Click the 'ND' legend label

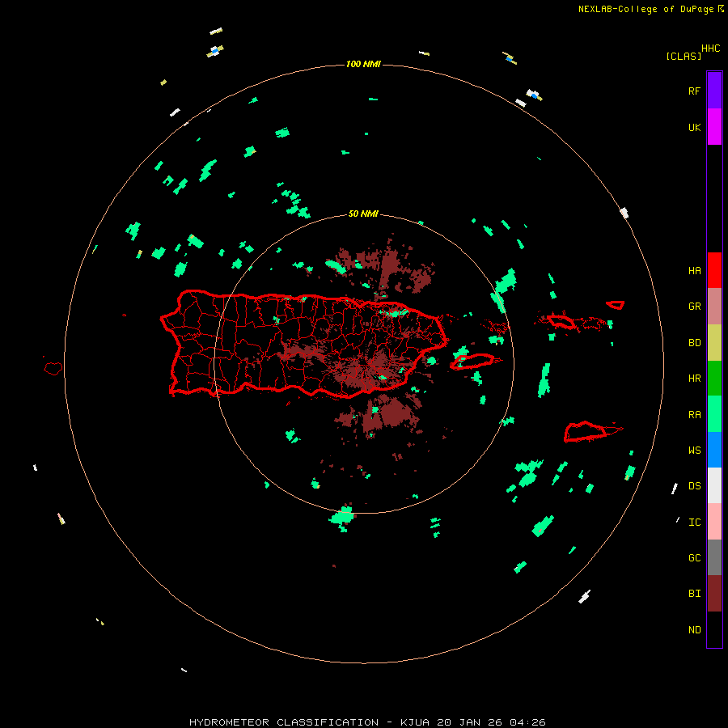[694, 630]
